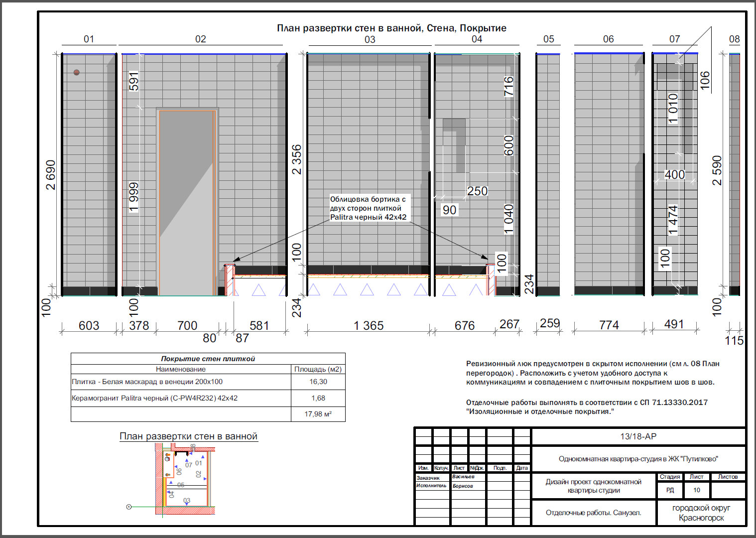
Task: Select the 1 365 width dimension under wall 03
Action: click(x=369, y=325)
